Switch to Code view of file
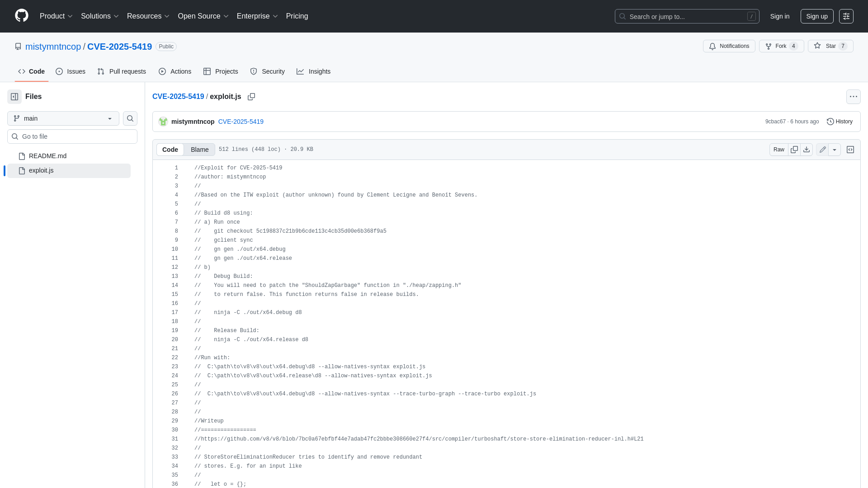 [x=170, y=150]
